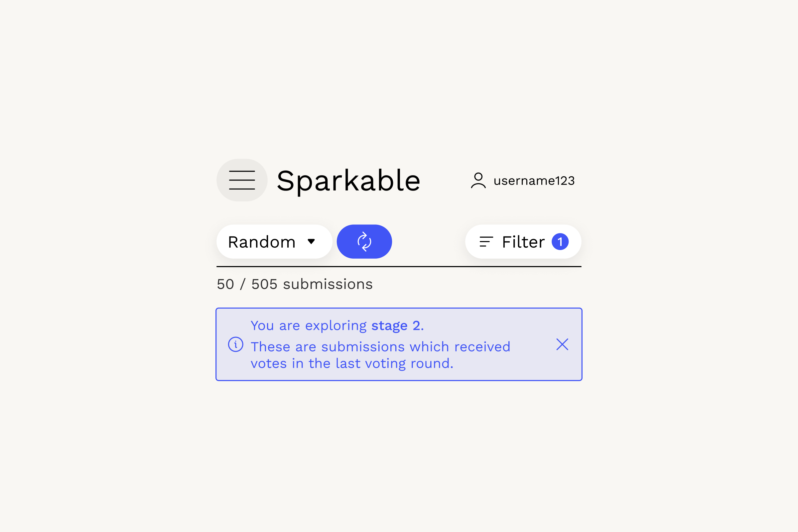
Task: Click the caret arrow beside Random
Action: point(311,242)
